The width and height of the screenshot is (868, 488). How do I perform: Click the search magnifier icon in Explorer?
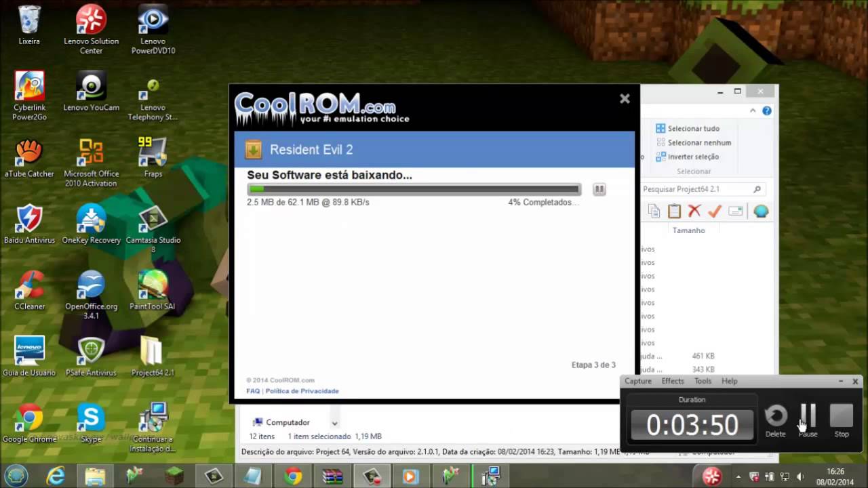[x=757, y=189]
